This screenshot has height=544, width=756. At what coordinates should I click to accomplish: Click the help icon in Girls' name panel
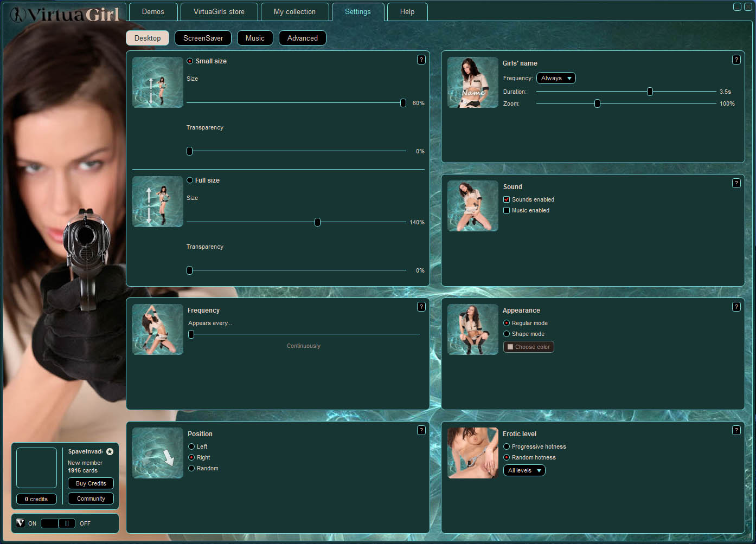click(x=736, y=60)
